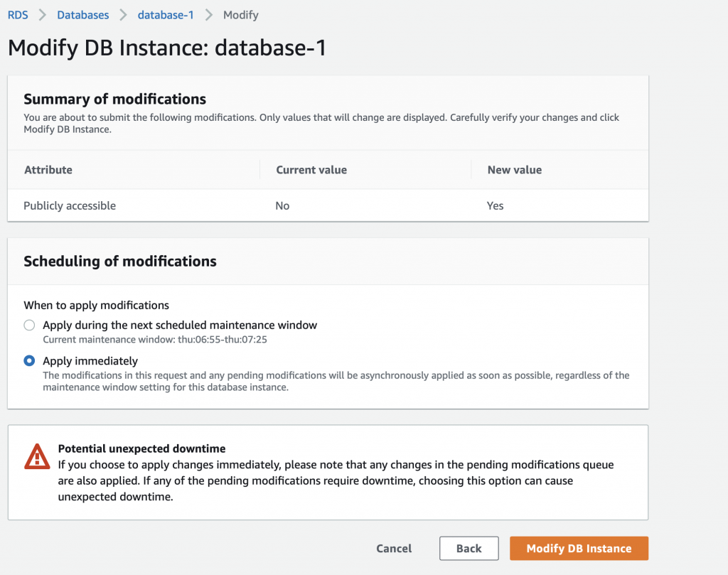Go to the Databases breadcrumb
728x575 pixels.
pos(82,15)
